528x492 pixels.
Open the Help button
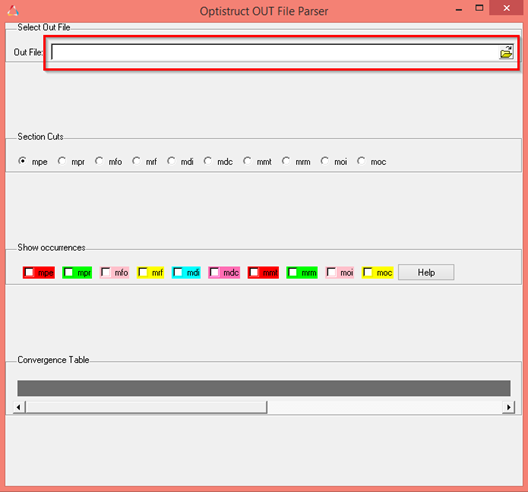pyautogui.click(x=426, y=272)
